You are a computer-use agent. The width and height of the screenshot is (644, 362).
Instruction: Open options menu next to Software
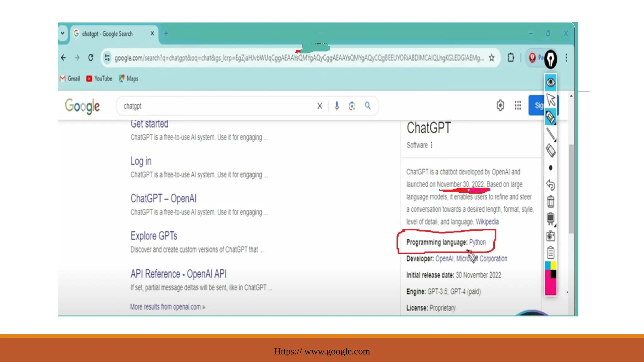432,145
